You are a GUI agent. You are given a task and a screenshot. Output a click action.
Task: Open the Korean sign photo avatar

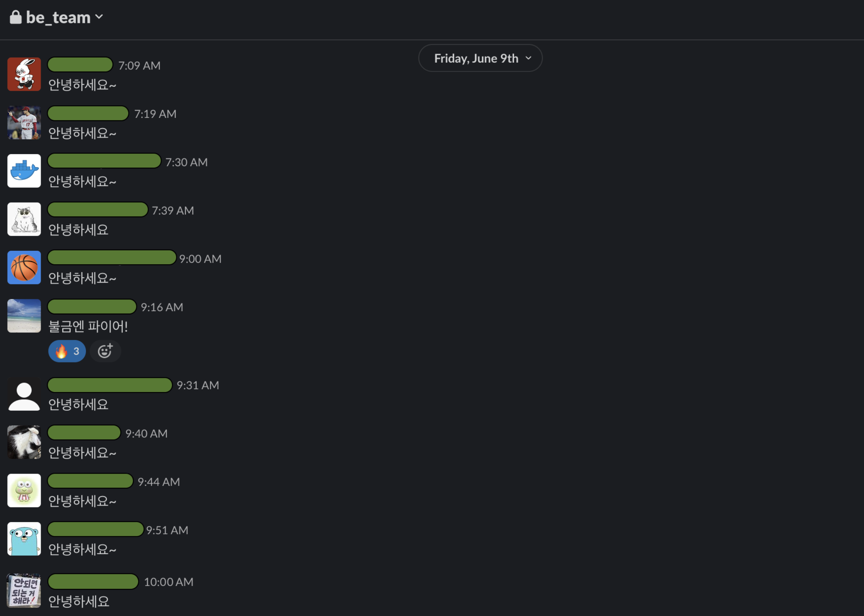point(24,590)
